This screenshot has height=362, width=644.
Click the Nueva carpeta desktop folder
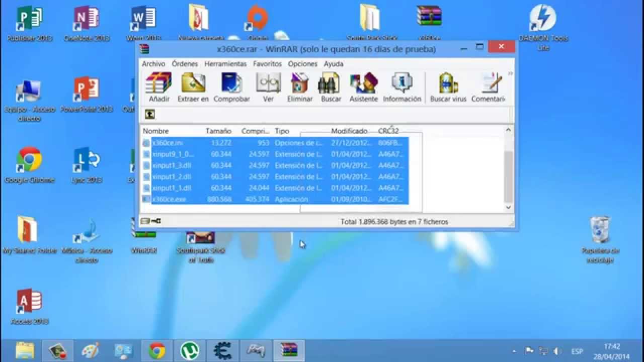pyautogui.click(x=200, y=23)
